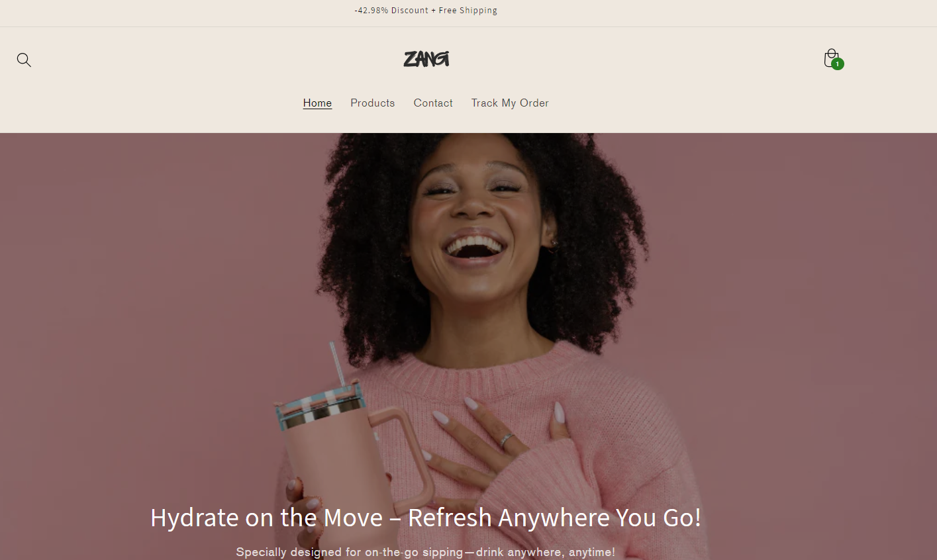Click the ZANGI logo
The height and width of the screenshot is (560, 937).
point(426,59)
